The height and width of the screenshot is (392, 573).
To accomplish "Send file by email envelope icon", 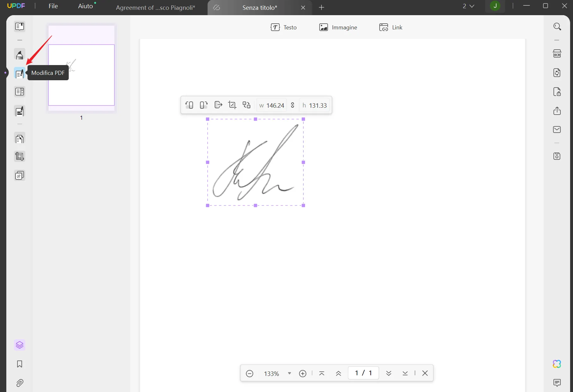I will pos(557,130).
